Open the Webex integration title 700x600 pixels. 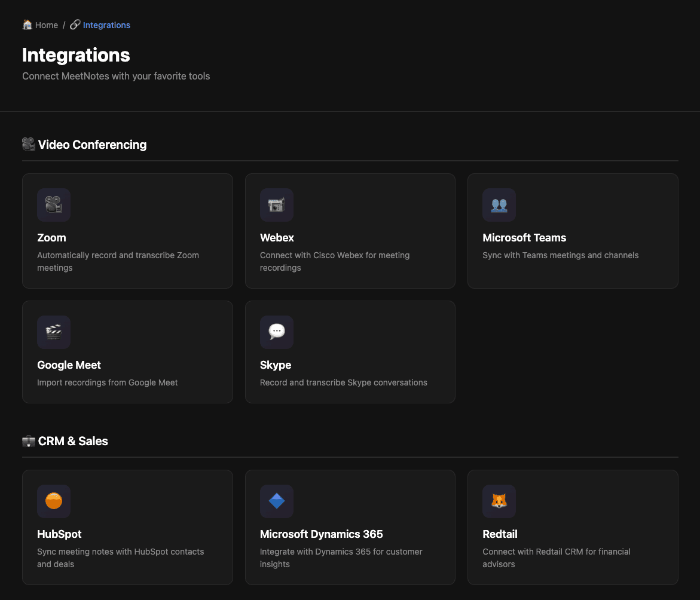[277, 238]
